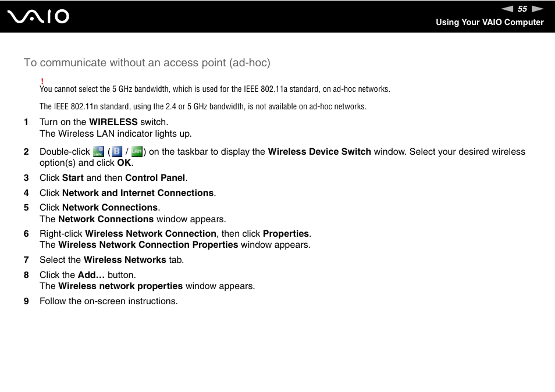Image resolution: width=555 pixels, height=392 pixels.
Task: Click step number 9
Action: (x=26, y=301)
